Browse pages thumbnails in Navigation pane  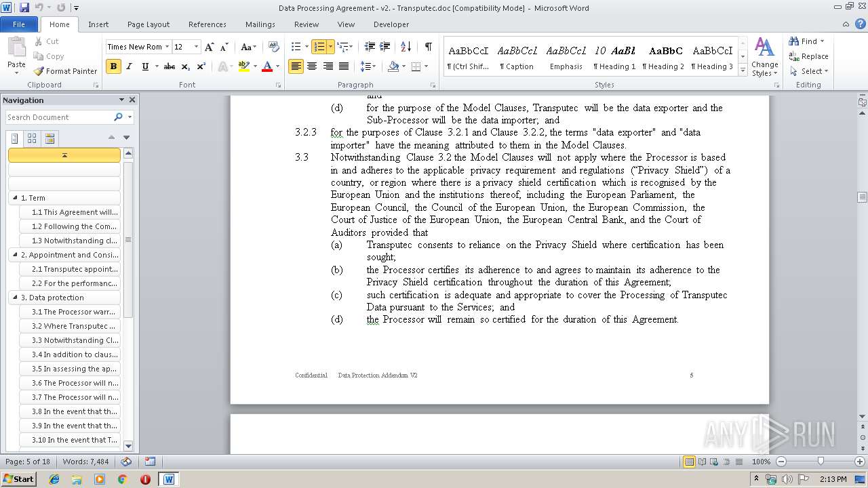(32, 138)
